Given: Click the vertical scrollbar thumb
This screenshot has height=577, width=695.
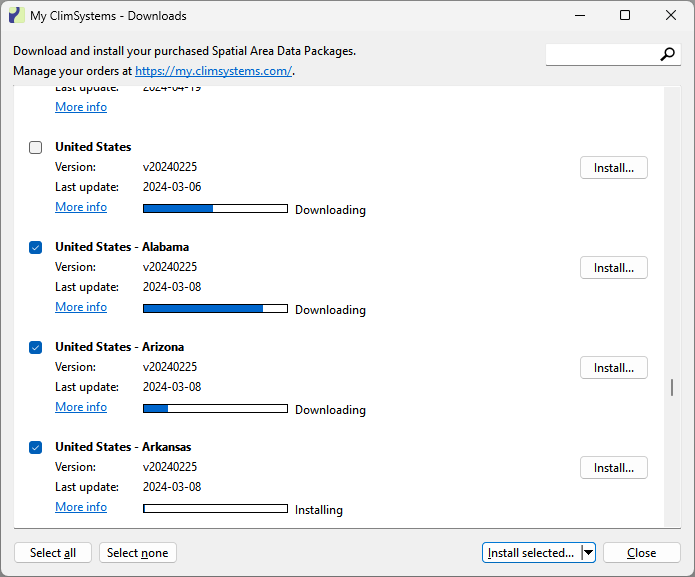Looking at the screenshot, I should [x=672, y=387].
